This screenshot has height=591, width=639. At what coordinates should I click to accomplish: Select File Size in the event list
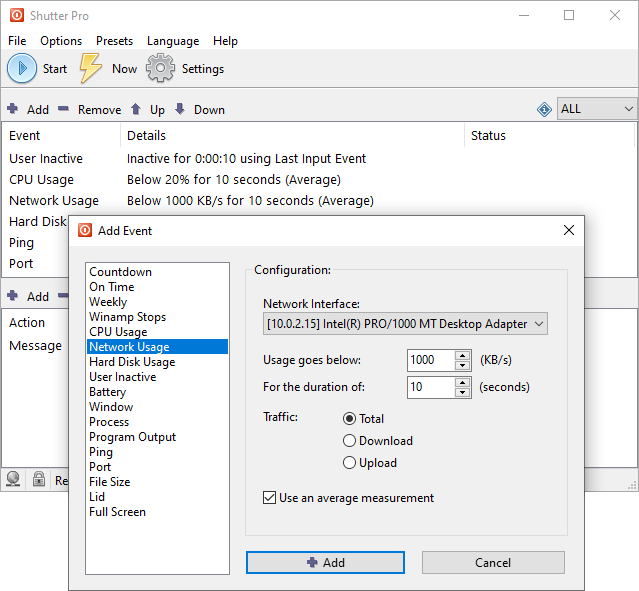point(157,482)
